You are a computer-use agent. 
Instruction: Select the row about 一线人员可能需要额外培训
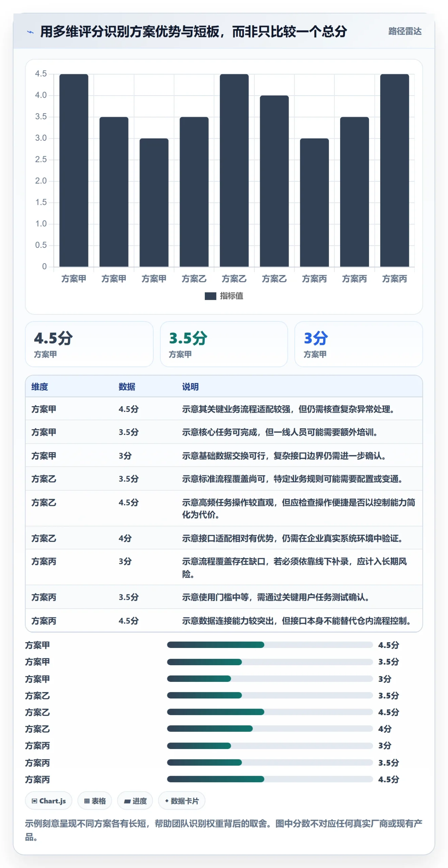click(224, 432)
